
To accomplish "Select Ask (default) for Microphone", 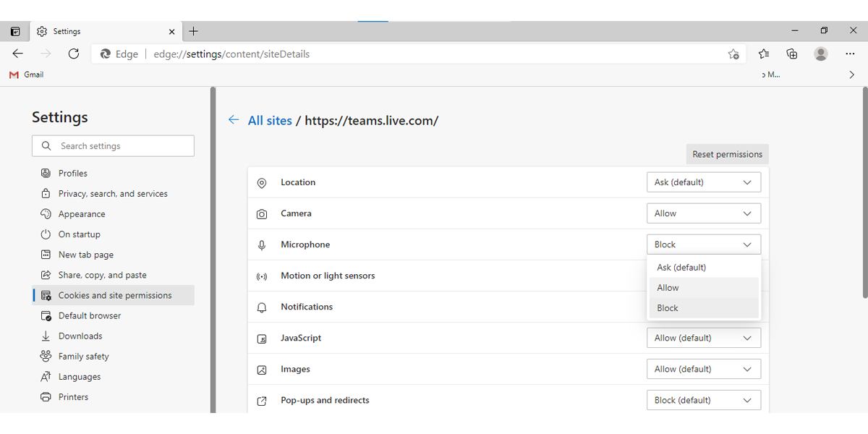I will click(x=681, y=268).
